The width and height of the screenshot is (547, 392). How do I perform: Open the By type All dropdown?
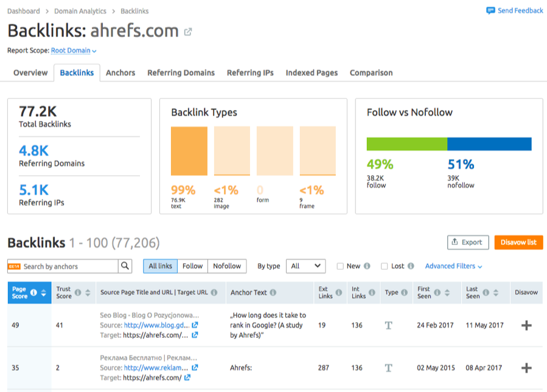(x=305, y=266)
